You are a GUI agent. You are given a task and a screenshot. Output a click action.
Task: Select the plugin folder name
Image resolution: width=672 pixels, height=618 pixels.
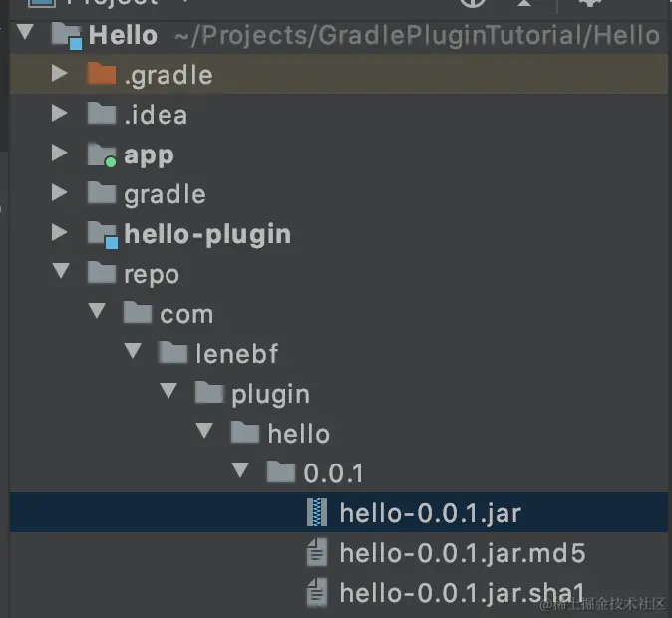(270, 395)
